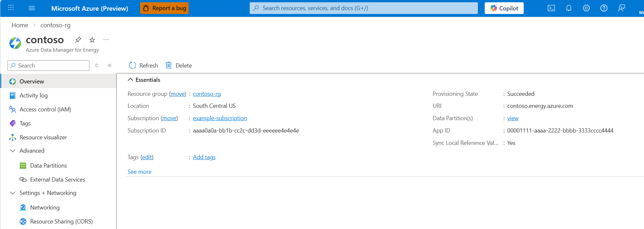Image resolution: width=644 pixels, height=229 pixels.
Task: Select the Subscription ID value text
Action: [246, 131]
